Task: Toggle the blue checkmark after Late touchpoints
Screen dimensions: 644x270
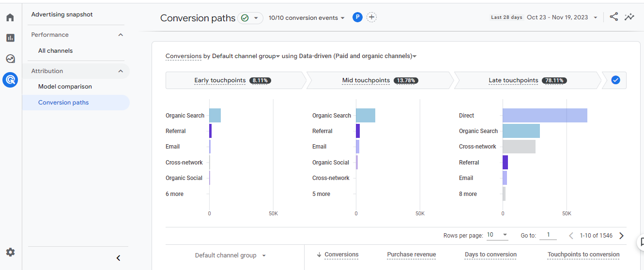Action: tap(615, 80)
